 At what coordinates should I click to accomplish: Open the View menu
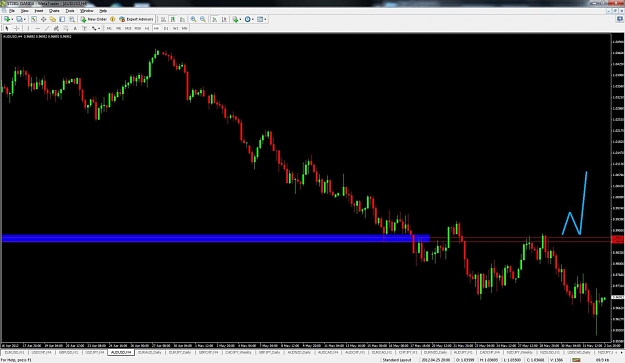[x=24, y=11]
